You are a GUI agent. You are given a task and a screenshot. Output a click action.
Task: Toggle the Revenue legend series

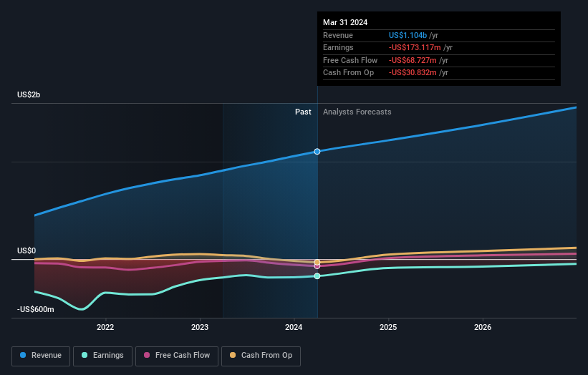coord(41,356)
